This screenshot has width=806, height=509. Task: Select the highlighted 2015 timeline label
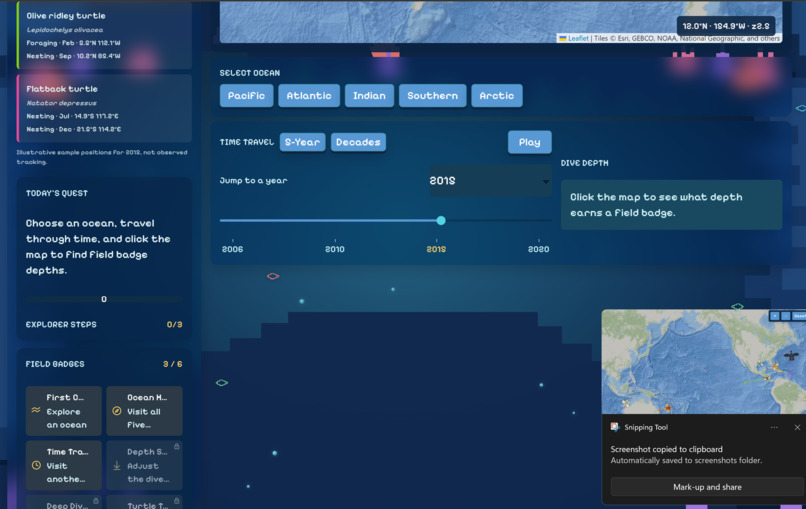click(x=436, y=249)
